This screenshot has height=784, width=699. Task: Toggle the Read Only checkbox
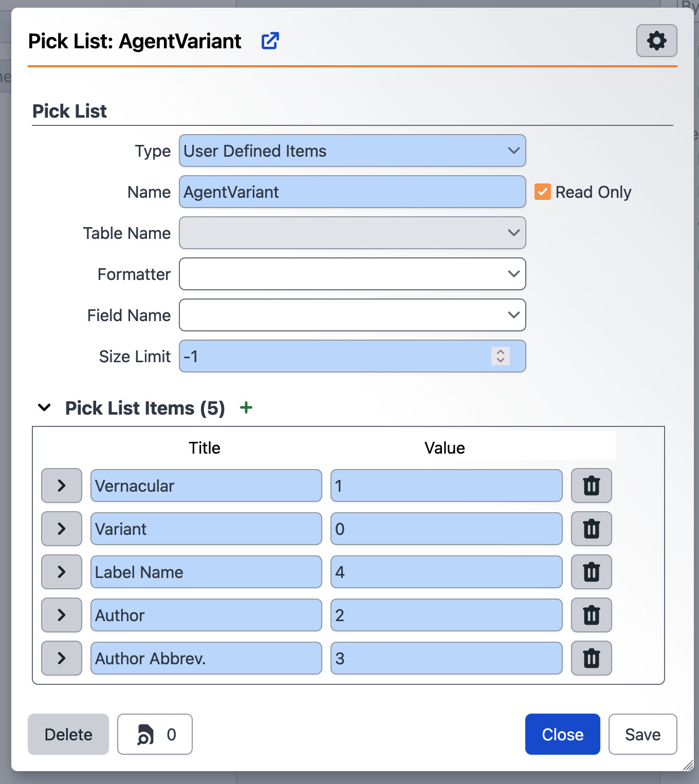[x=543, y=192]
